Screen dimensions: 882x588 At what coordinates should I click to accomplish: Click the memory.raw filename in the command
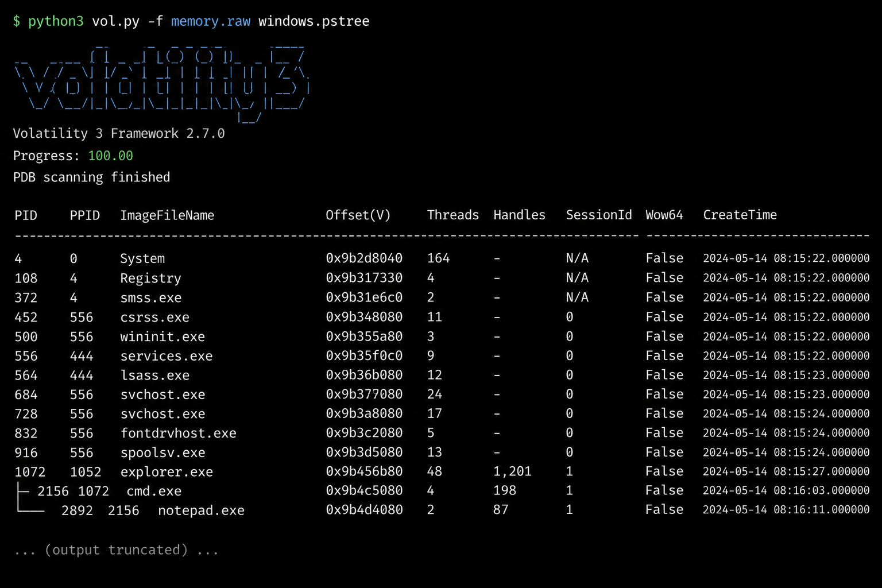210,21
